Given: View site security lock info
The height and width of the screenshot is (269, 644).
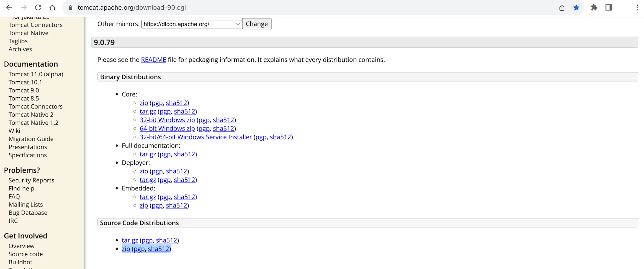Looking at the screenshot, I should (x=70, y=8).
